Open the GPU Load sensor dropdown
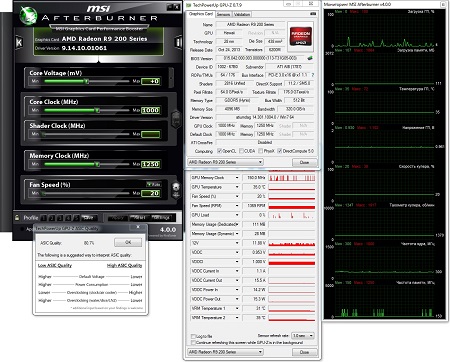Image resolution: width=450 pixels, height=362 pixels. (237, 215)
